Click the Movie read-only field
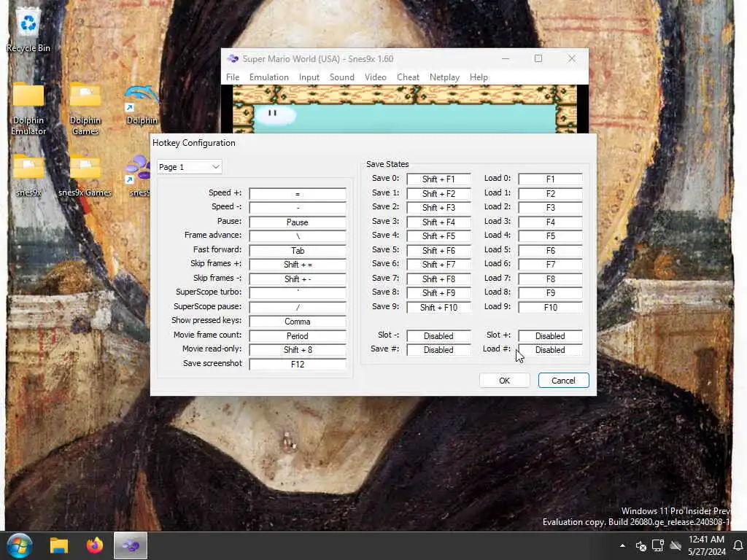The image size is (747, 560). tap(298, 350)
